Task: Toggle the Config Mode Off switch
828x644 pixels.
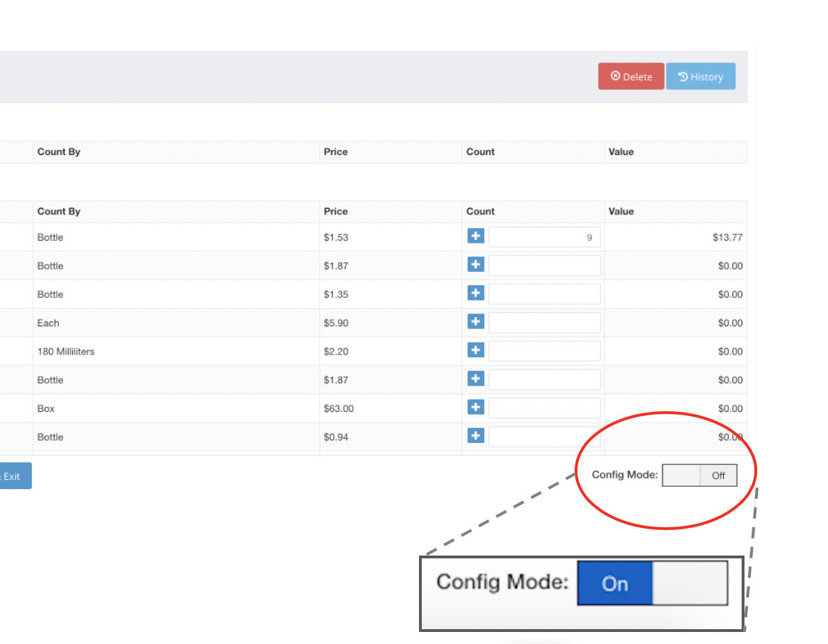Action: pyautogui.click(x=699, y=476)
